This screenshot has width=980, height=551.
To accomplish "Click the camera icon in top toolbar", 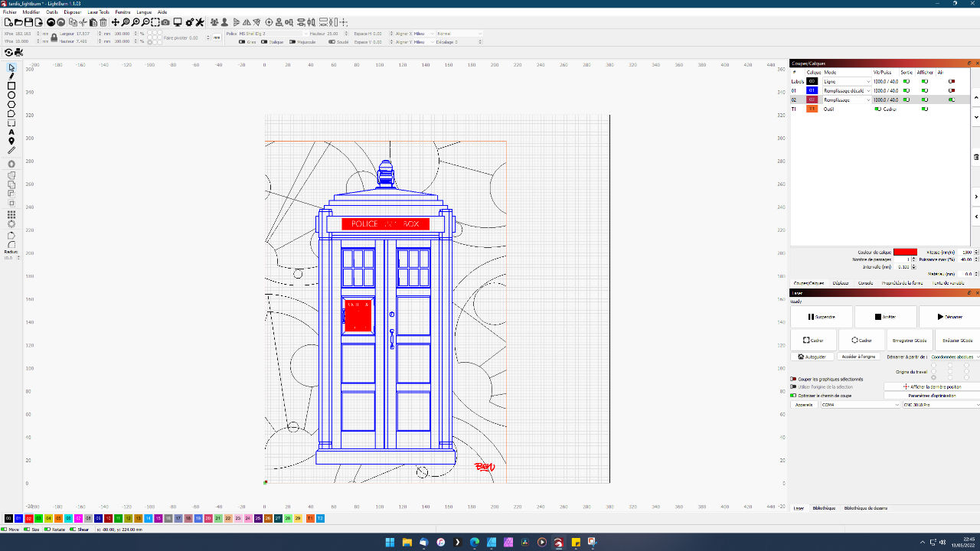I will (x=165, y=22).
